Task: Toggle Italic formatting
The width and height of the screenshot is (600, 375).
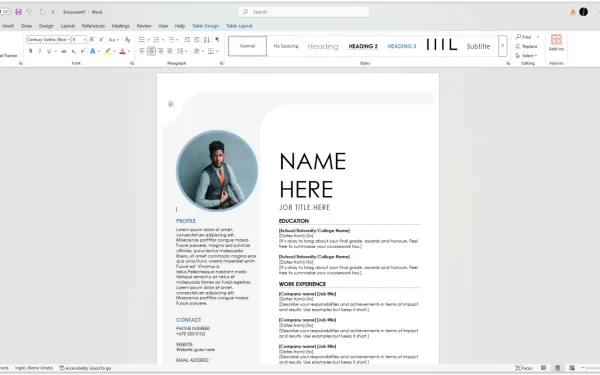Action: pos(39,51)
